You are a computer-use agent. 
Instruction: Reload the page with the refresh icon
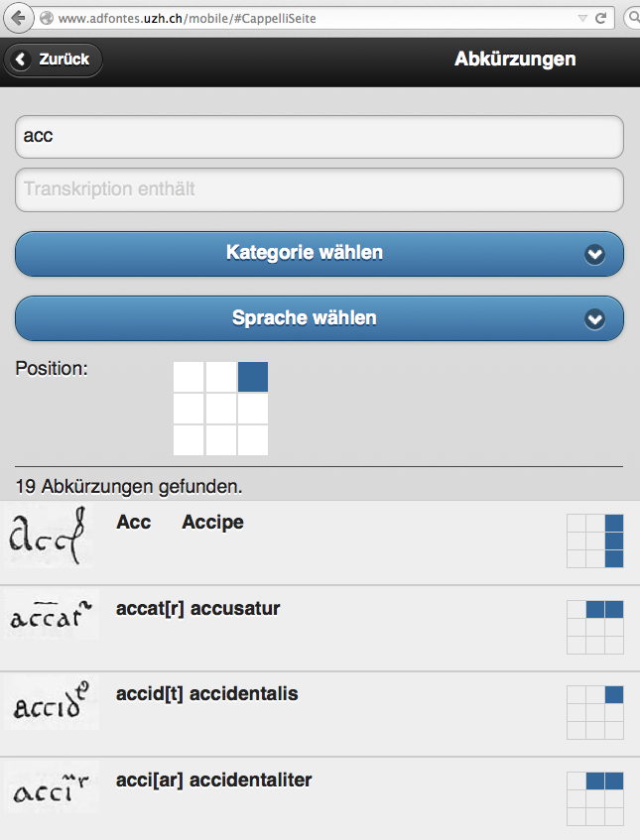pos(600,18)
